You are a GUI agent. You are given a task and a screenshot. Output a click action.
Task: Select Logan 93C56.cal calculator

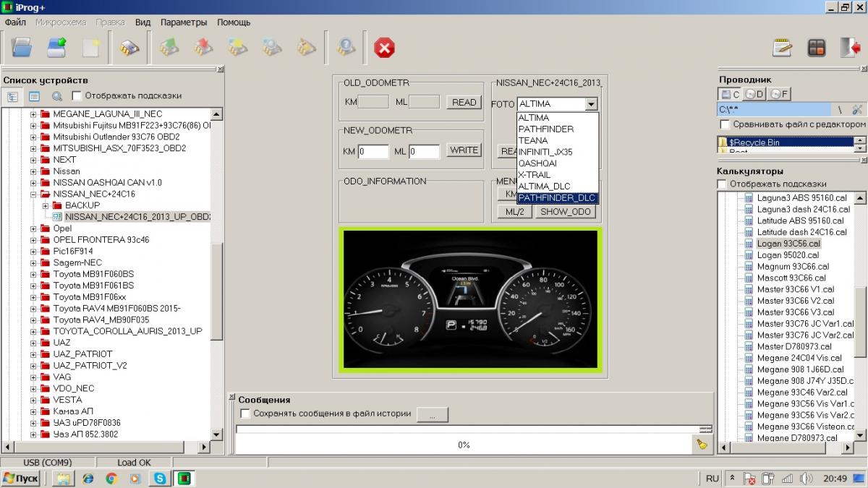788,244
